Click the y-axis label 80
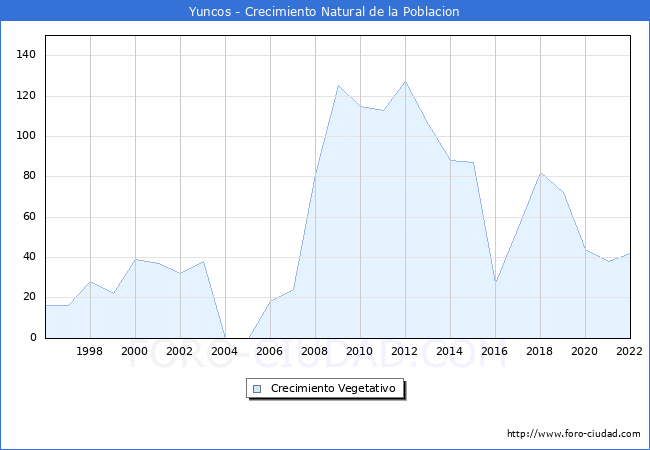The height and width of the screenshot is (450, 650). tap(29, 176)
